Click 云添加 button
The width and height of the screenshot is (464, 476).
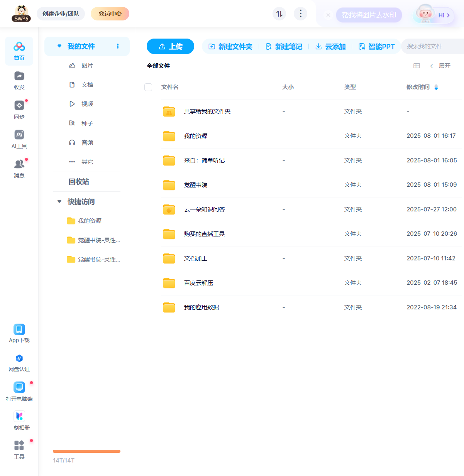point(330,47)
